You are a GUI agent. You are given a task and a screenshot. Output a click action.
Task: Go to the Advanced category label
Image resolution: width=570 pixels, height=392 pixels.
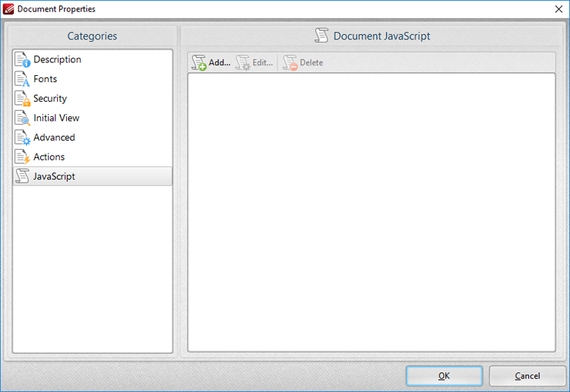coord(54,138)
